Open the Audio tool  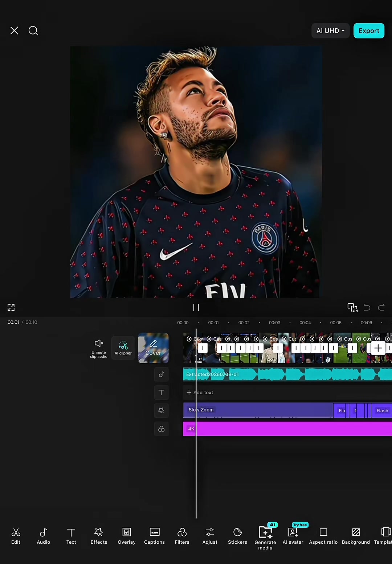43,536
